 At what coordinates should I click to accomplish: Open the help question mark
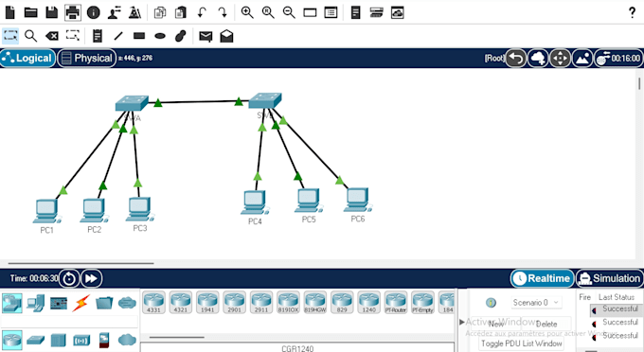point(632,12)
